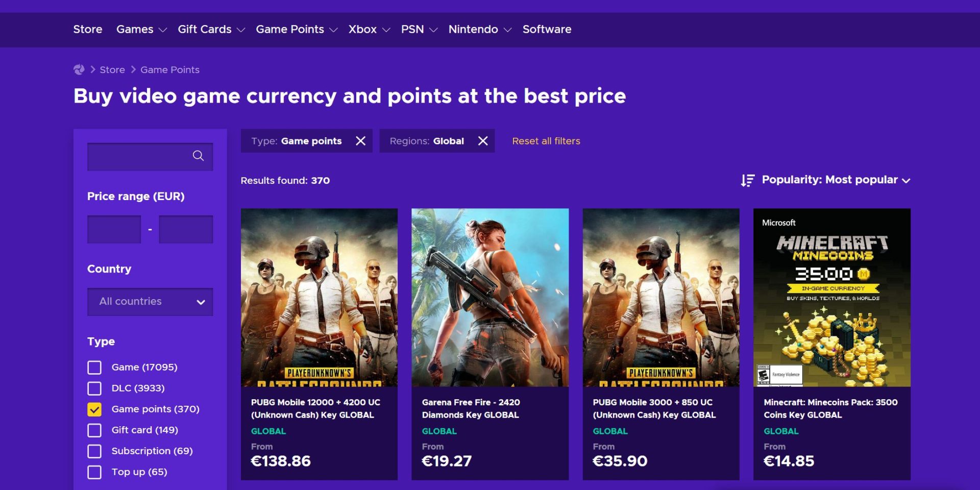Open the Minecraft Minecoins product image

click(831, 297)
